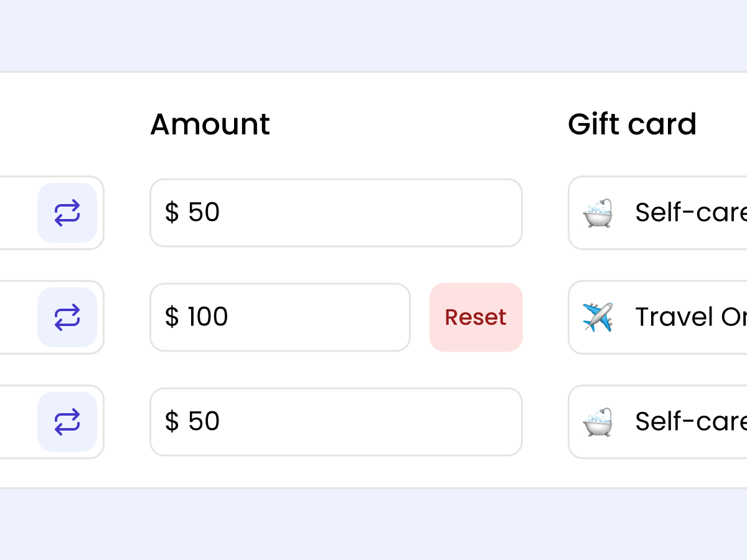This screenshot has height=560, width=747.
Task: Click the loop icon beside the last $50 amount
Action: (x=68, y=421)
